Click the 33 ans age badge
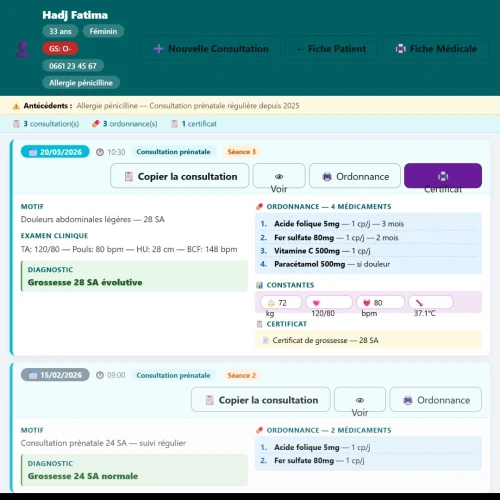The image size is (500, 500). 60,31
